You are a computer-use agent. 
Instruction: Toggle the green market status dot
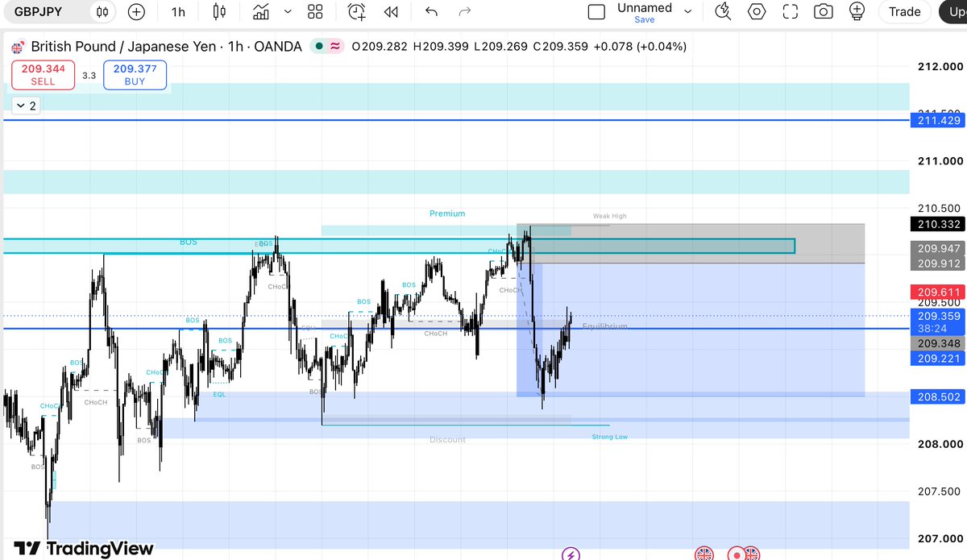pyautogui.click(x=320, y=47)
